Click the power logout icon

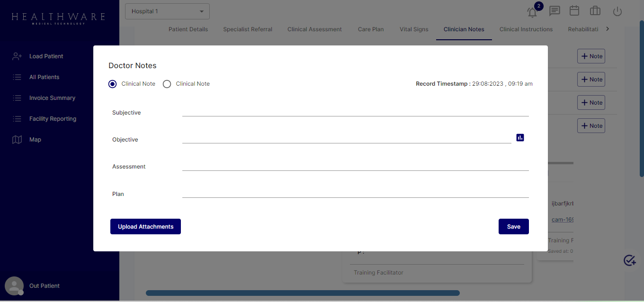tap(617, 11)
